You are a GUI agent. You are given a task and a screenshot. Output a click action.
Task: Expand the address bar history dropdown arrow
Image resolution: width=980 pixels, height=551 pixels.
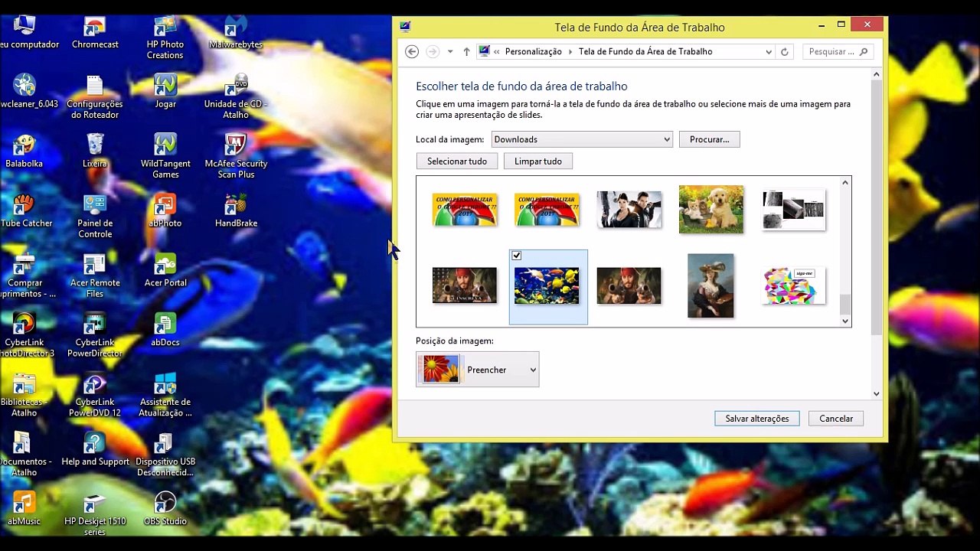click(769, 52)
